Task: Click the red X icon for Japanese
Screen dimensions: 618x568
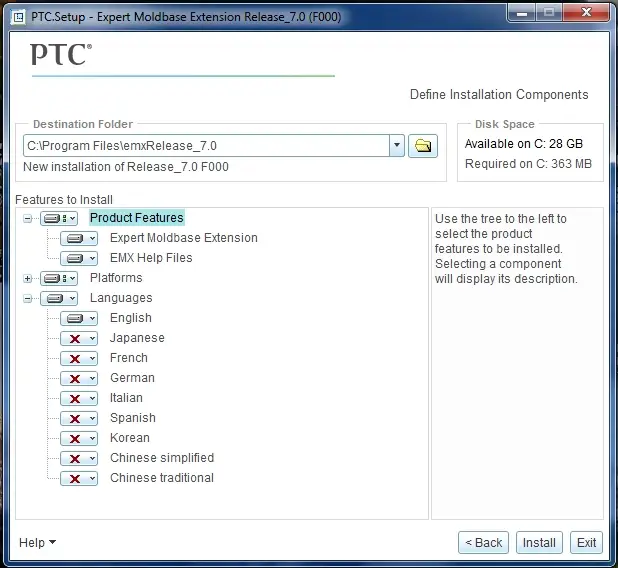Action: 75,339
